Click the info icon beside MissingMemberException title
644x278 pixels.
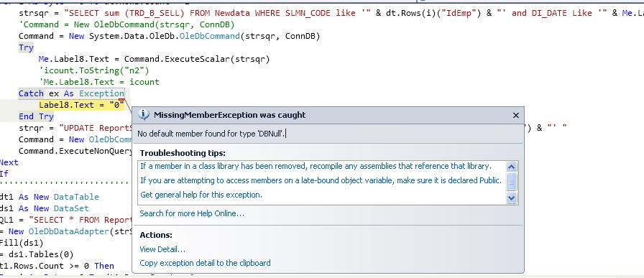pos(143,115)
